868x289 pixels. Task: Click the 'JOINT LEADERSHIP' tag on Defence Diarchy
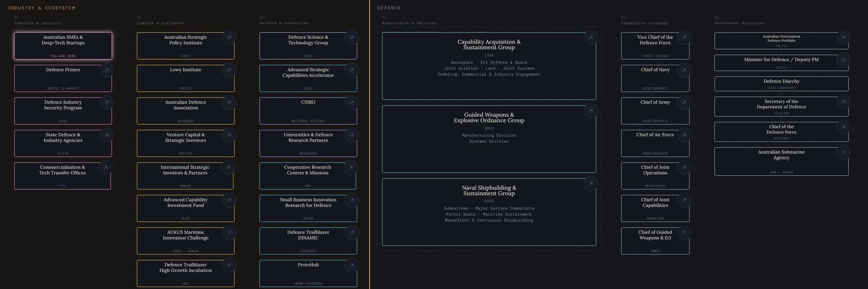tap(781, 88)
